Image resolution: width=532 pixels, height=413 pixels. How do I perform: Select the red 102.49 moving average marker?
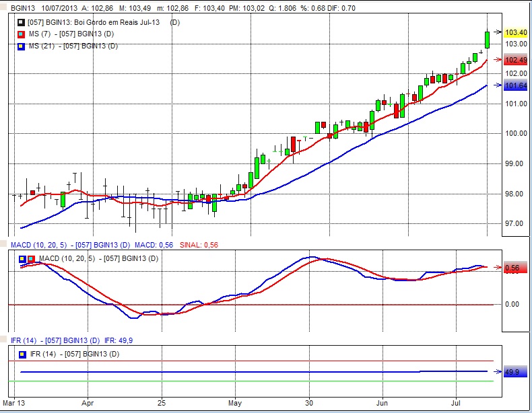click(515, 60)
